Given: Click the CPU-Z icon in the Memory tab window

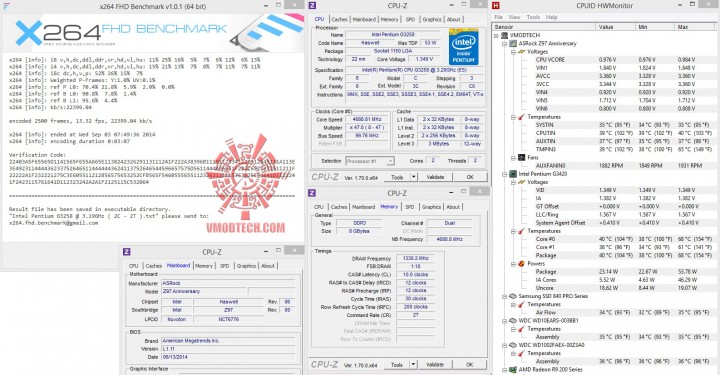Looking at the screenshot, I should [x=312, y=193].
